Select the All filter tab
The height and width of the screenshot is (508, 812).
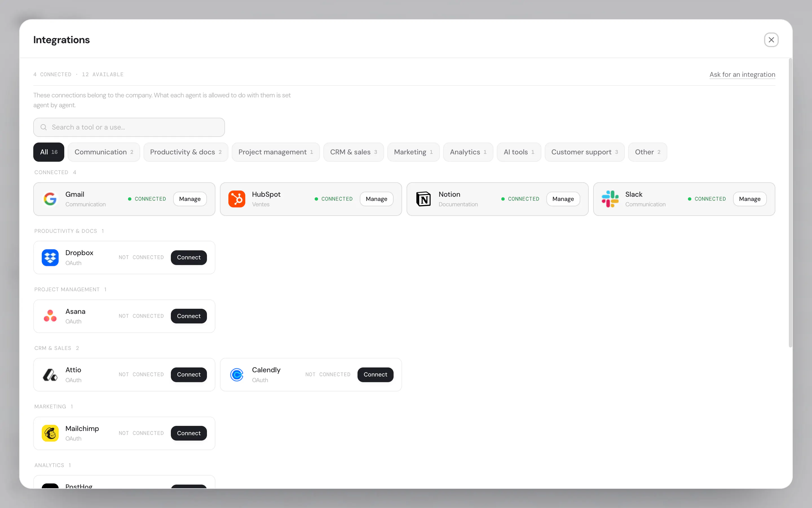point(49,152)
